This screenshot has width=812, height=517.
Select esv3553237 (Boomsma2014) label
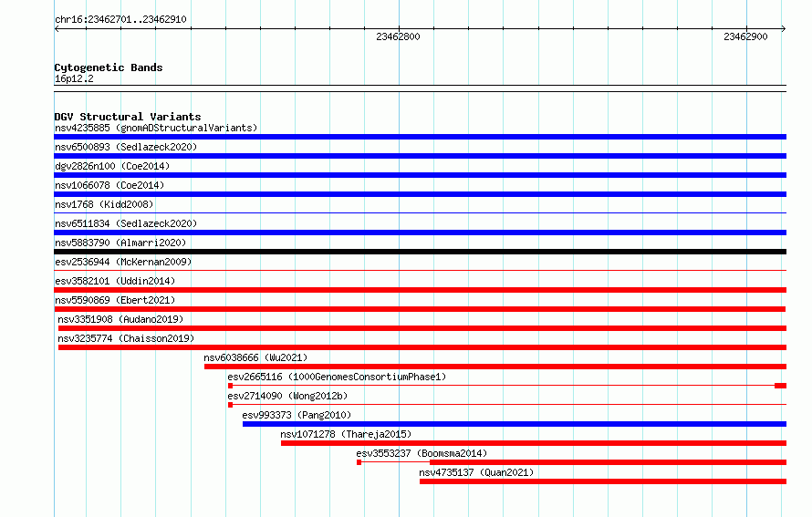[x=422, y=453]
